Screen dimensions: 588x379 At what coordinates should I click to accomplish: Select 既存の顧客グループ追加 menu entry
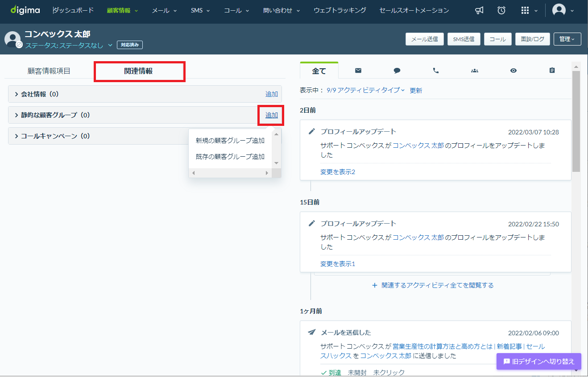pos(230,157)
